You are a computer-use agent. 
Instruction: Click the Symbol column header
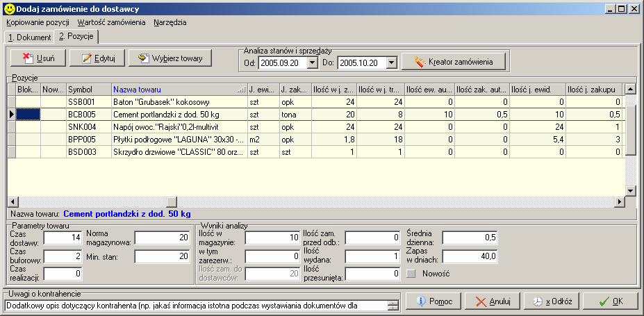[x=89, y=90]
